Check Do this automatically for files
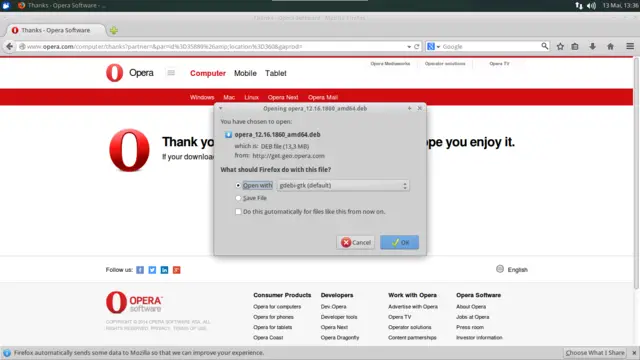The image size is (640, 360). pos(238,211)
